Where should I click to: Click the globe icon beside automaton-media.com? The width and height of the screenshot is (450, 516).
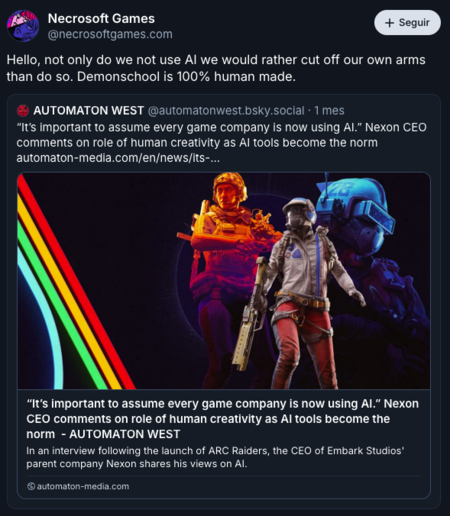[31, 486]
